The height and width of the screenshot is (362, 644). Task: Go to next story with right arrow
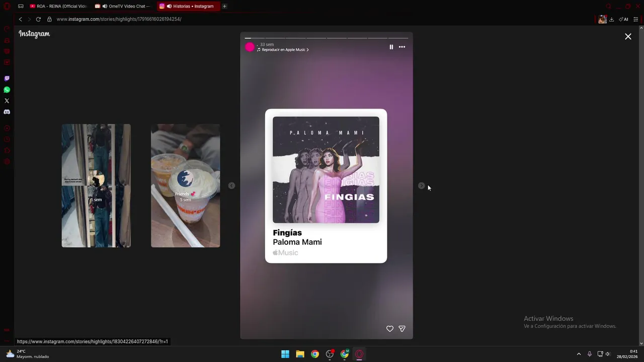tap(422, 186)
